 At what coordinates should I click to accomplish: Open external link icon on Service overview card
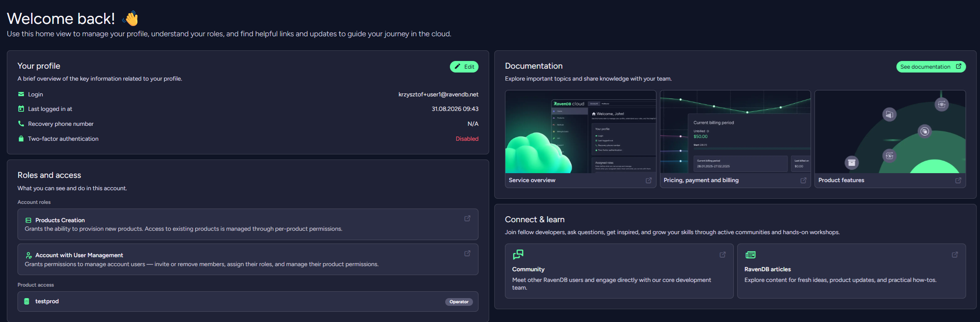point(649,180)
